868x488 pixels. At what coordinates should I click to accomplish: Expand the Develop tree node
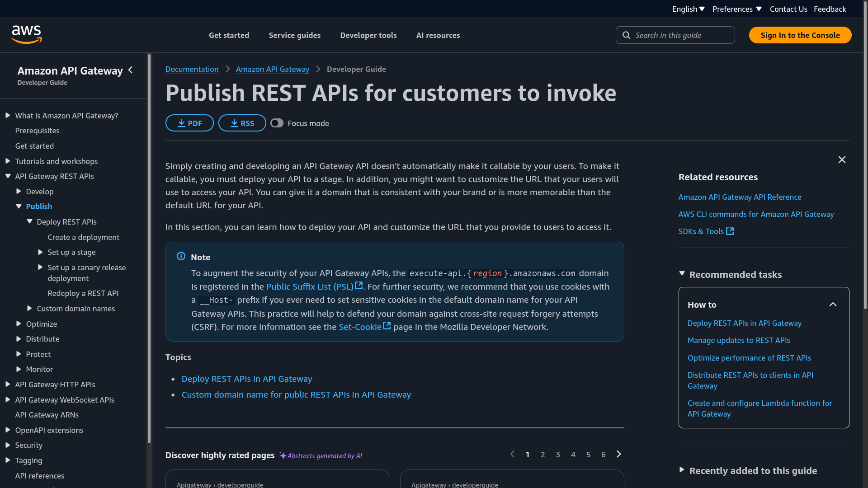19,192
